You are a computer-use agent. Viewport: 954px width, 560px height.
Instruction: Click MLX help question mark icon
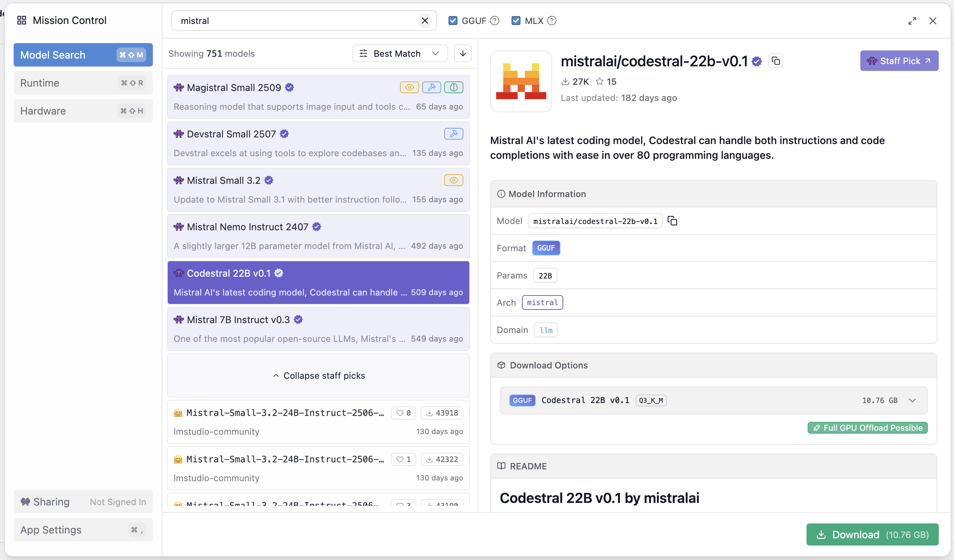[551, 21]
